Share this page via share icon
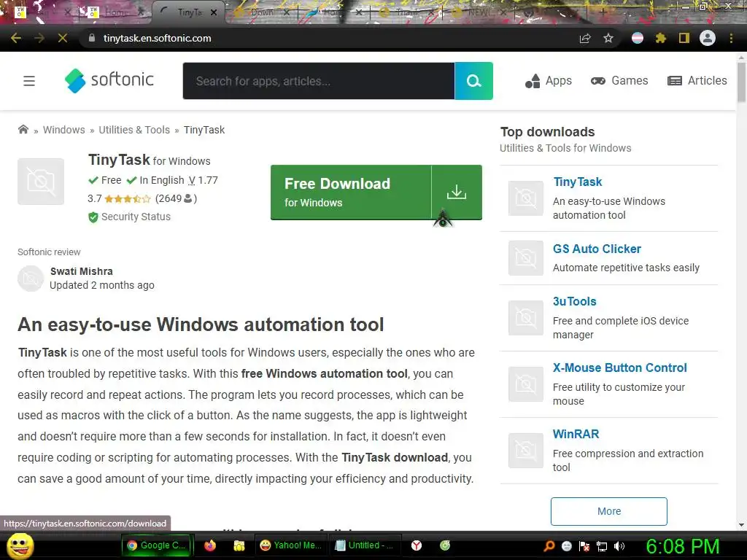 point(585,38)
